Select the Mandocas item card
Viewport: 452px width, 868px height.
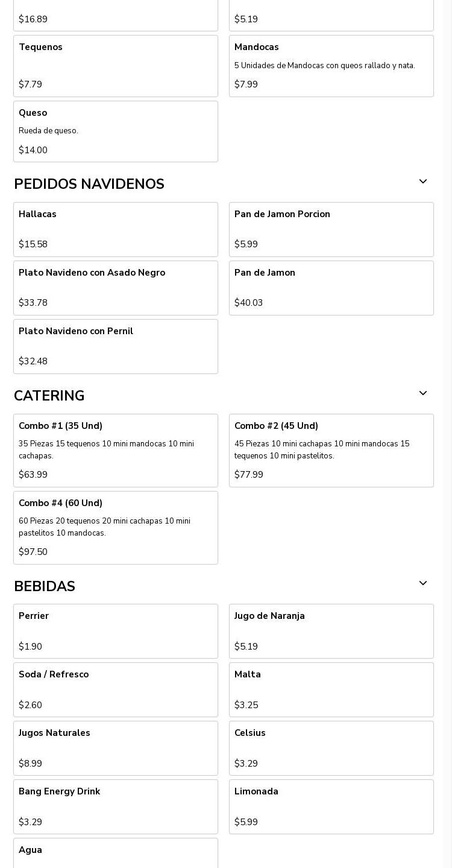(331, 66)
